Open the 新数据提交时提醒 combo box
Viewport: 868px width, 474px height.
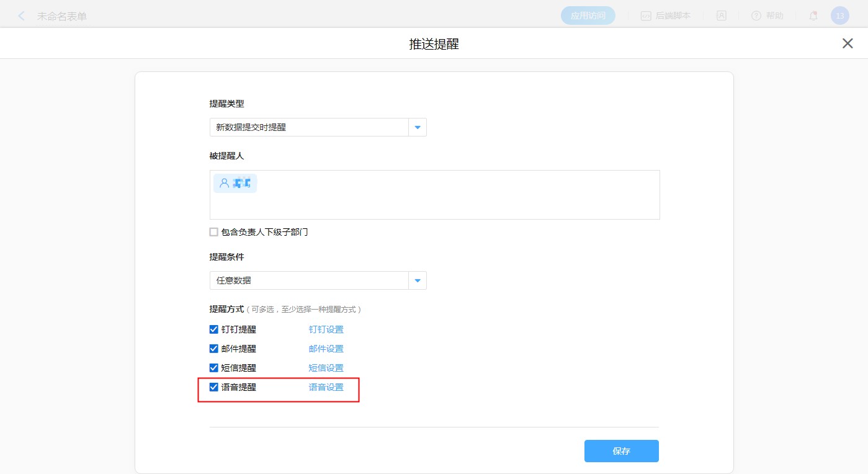click(309, 127)
